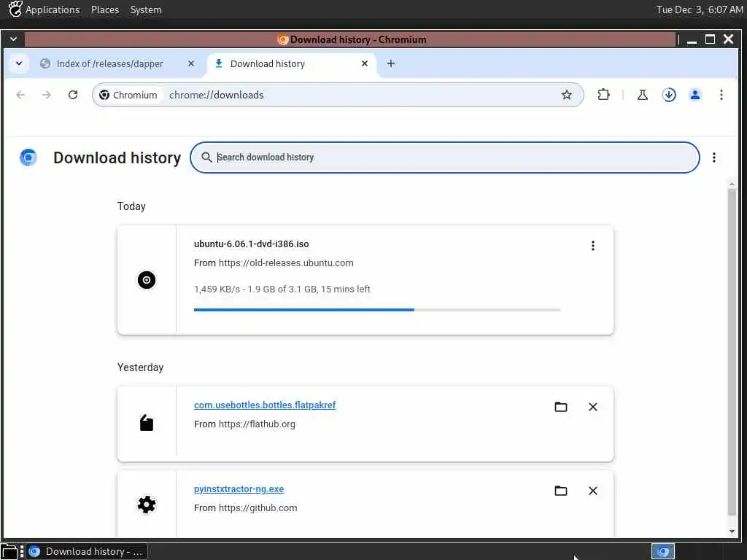
Task: Click the Chromium logo beside Download history
Action: click(x=28, y=157)
